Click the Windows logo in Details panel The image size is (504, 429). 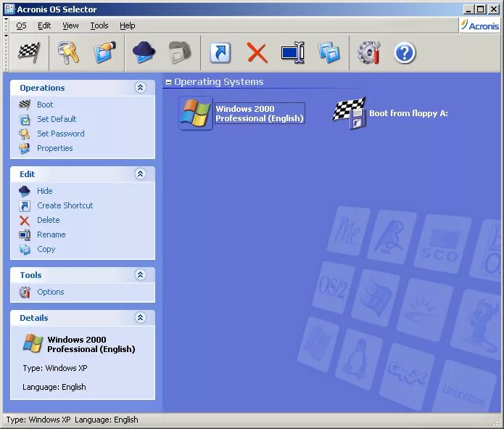[x=33, y=343]
